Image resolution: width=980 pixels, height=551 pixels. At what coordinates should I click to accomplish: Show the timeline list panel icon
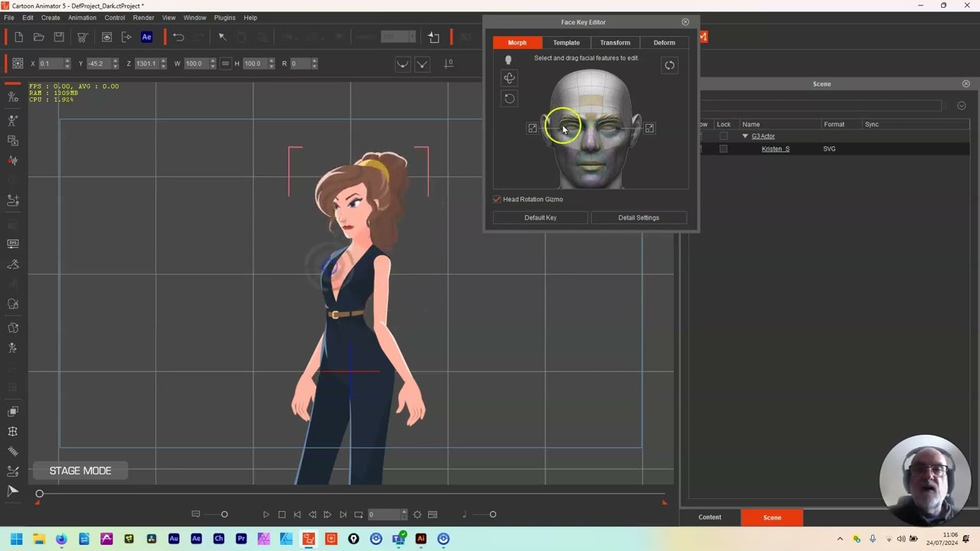point(433,514)
